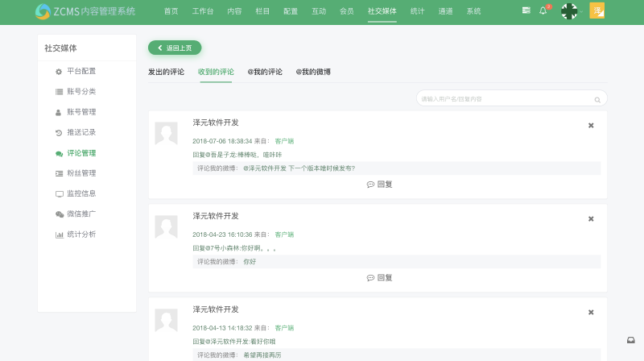This screenshot has height=361, width=644.
Task: Delete the 2018-04-23 comment with X
Action: point(591,218)
